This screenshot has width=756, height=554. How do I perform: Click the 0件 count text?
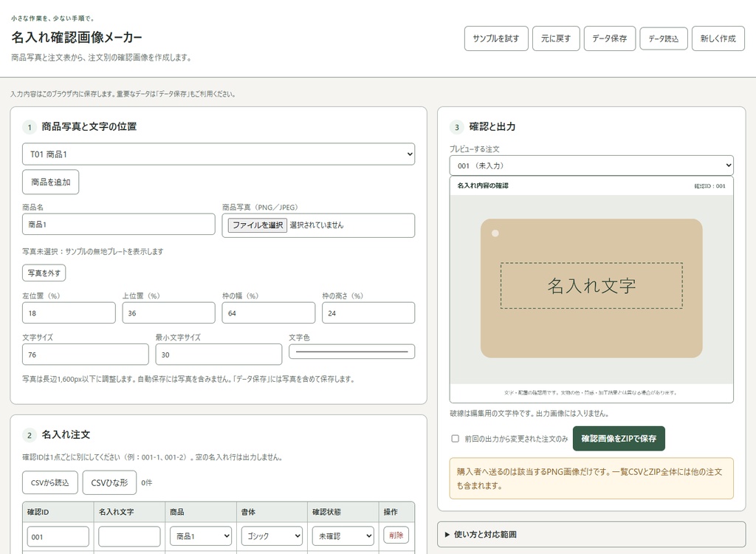pyautogui.click(x=147, y=482)
